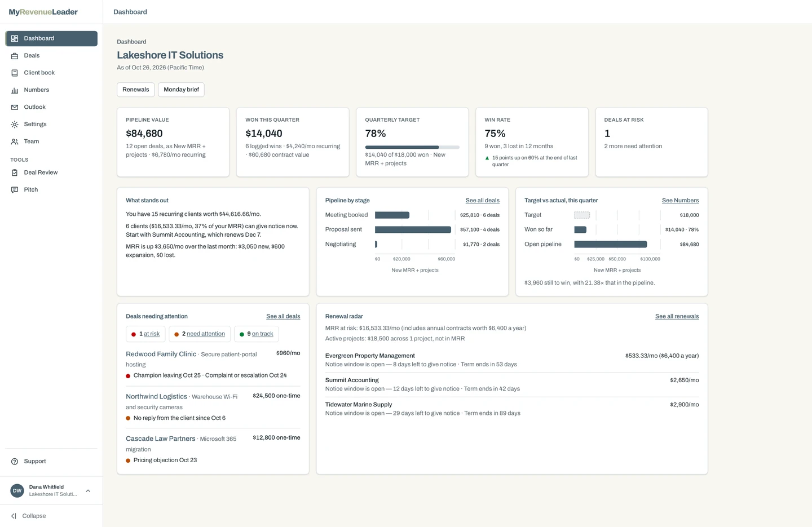Select the Tidewater Marine Supply renewal row
812x527 pixels.
tap(512, 409)
